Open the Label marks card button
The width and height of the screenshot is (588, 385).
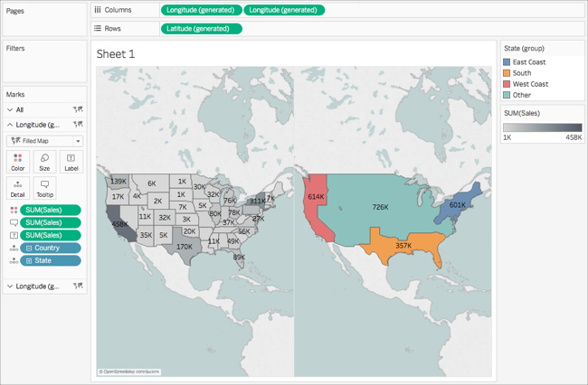coord(71,162)
